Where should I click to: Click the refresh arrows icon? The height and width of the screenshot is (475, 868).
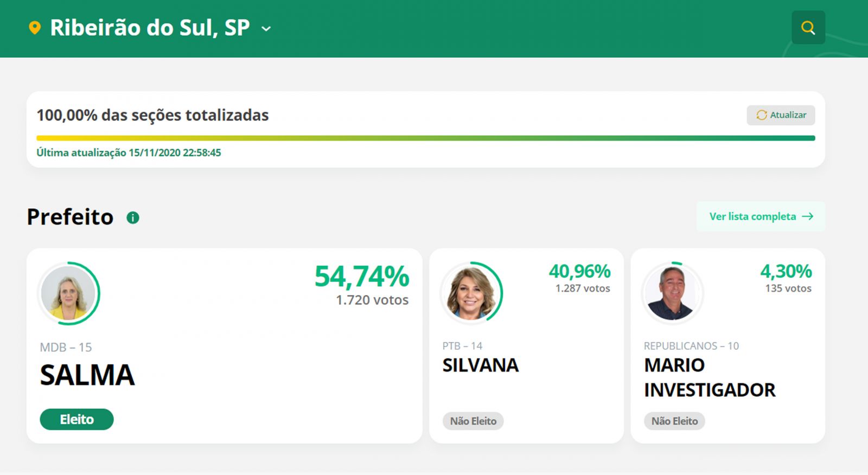click(762, 115)
